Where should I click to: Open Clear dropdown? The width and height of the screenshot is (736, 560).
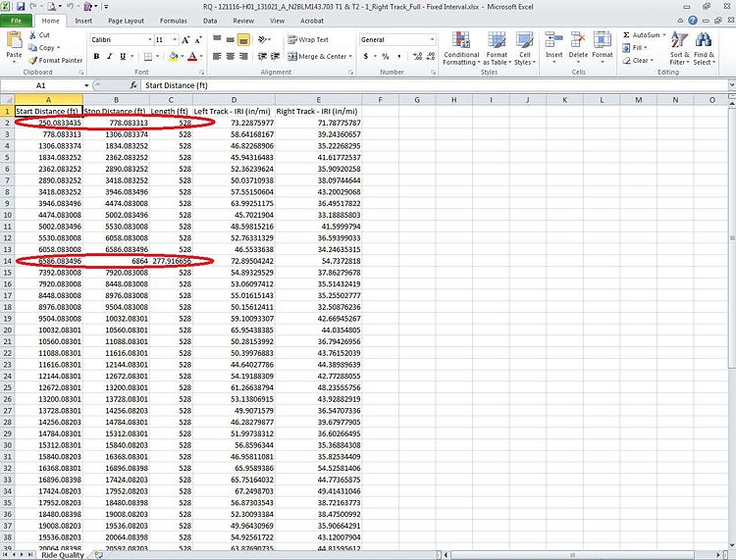[638, 61]
